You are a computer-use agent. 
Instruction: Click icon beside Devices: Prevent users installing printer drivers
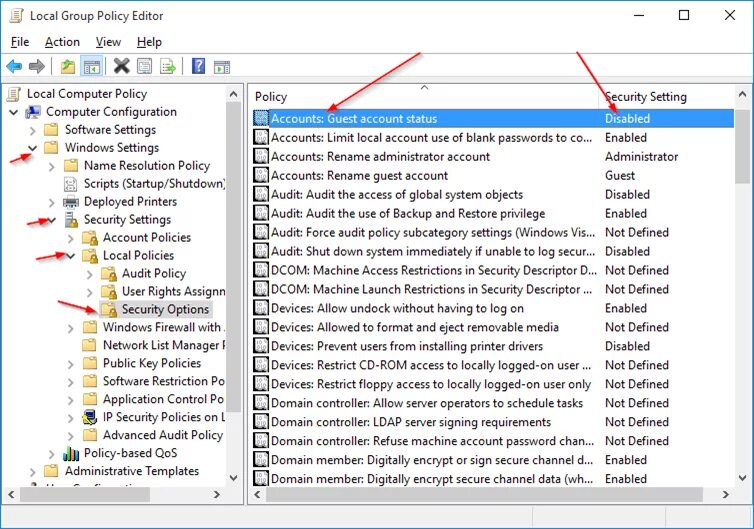tap(261, 346)
